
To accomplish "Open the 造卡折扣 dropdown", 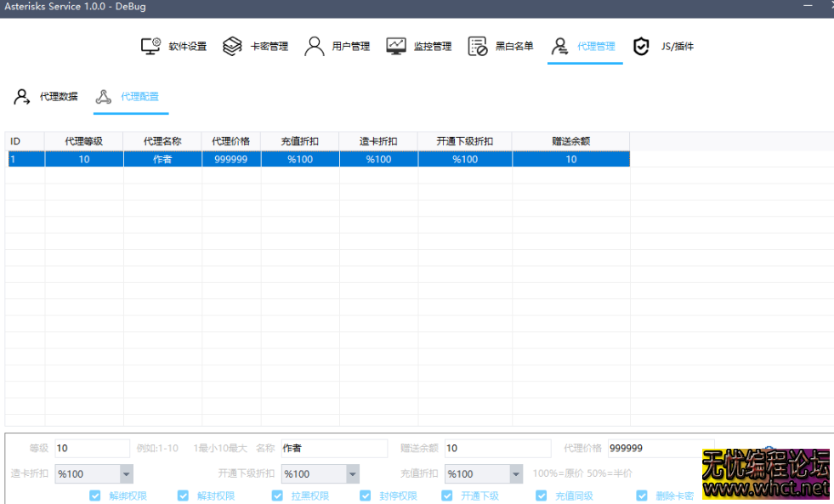I will pyautogui.click(x=126, y=473).
